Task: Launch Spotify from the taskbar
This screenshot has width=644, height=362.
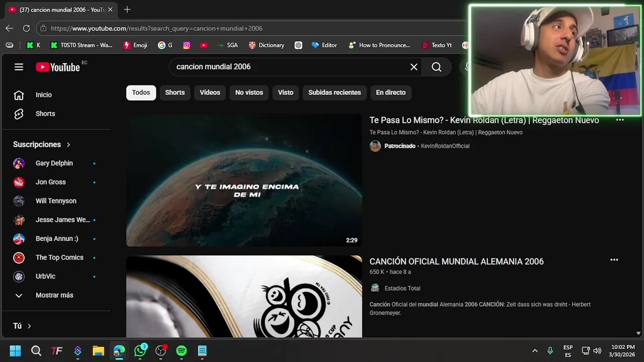Action: (x=181, y=350)
